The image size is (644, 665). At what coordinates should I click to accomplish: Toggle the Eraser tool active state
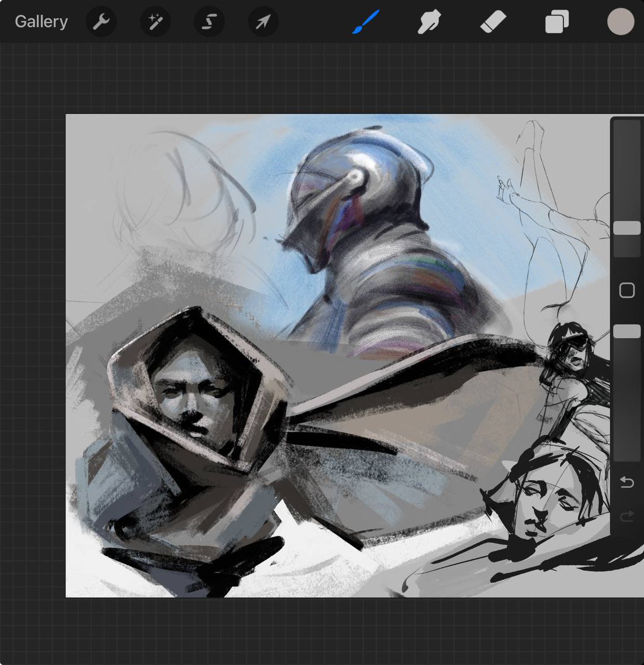[x=492, y=22]
